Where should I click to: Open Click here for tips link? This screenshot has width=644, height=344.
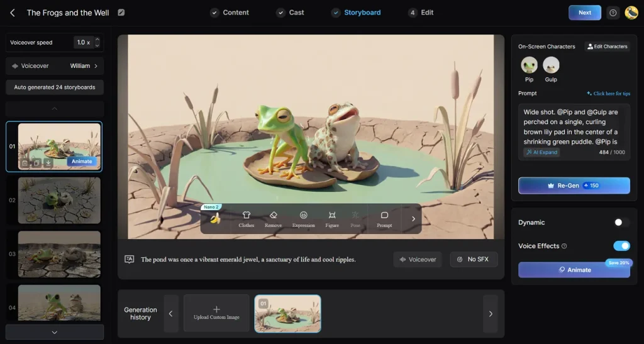(608, 94)
